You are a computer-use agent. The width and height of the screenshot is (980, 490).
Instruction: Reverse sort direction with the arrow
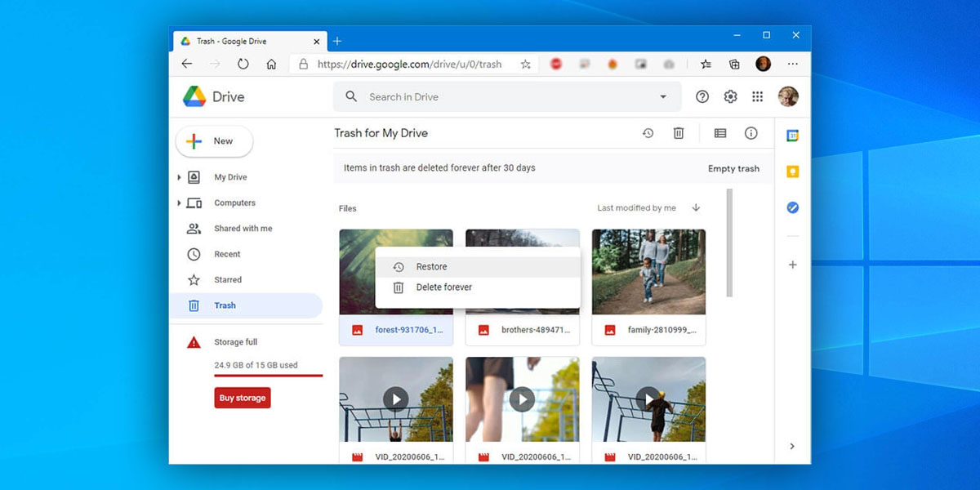click(x=696, y=207)
